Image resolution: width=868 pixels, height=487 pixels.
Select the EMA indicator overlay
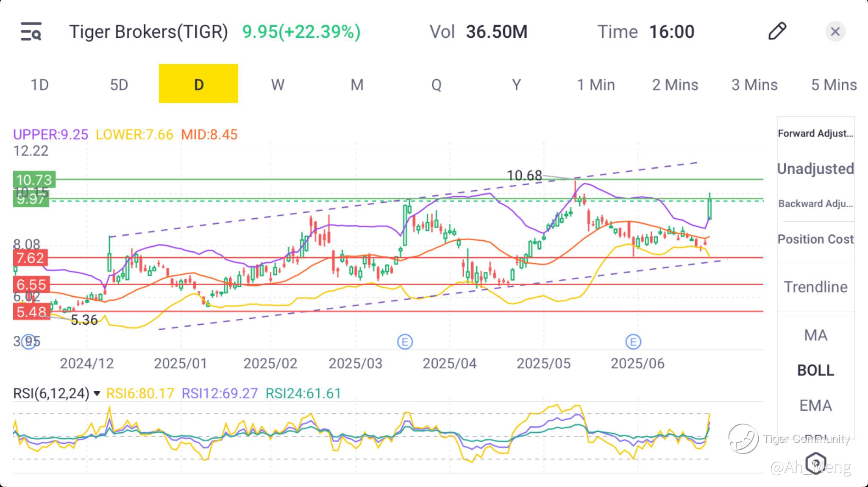click(x=815, y=406)
